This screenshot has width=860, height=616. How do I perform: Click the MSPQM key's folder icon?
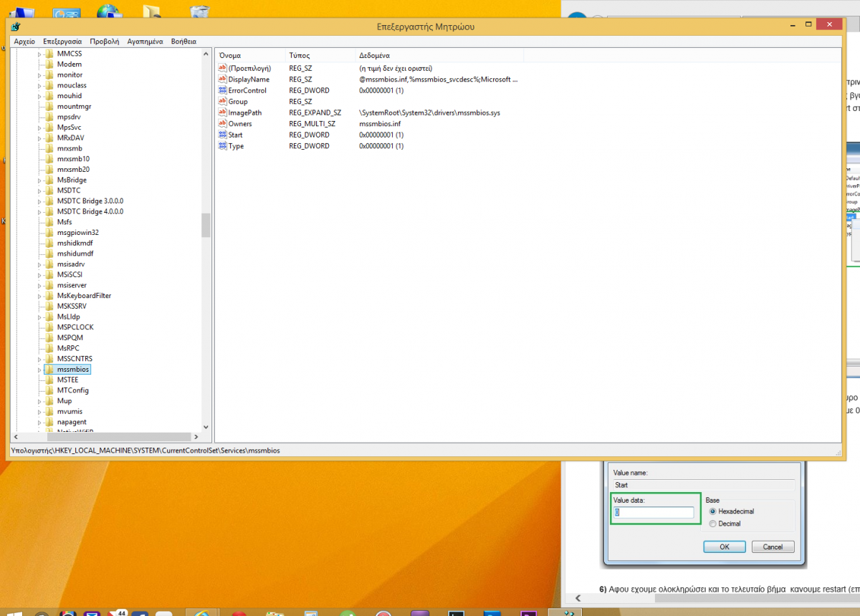point(49,337)
